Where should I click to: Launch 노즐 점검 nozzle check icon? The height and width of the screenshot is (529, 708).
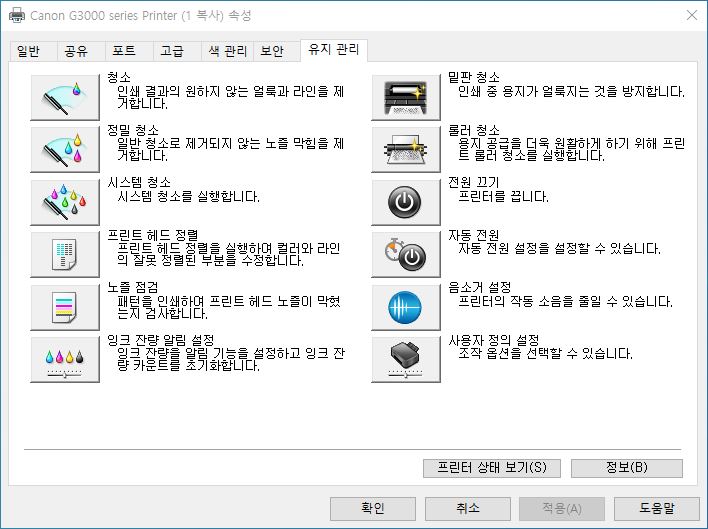[x=65, y=307]
